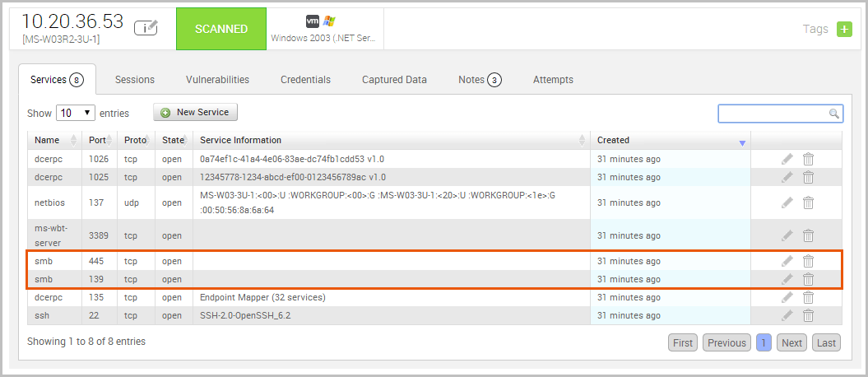
Task: Switch to the Vulnerabilities tab
Action: point(217,80)
